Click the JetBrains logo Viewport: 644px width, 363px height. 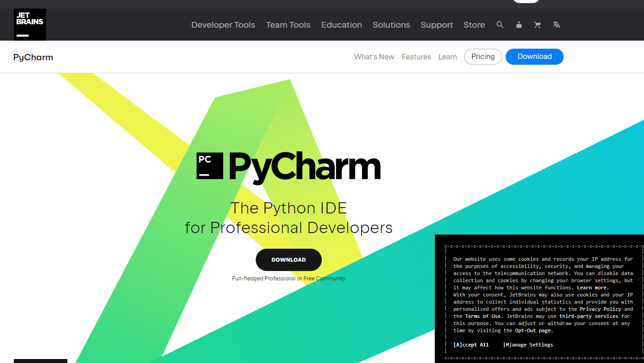tap(30, 25)
